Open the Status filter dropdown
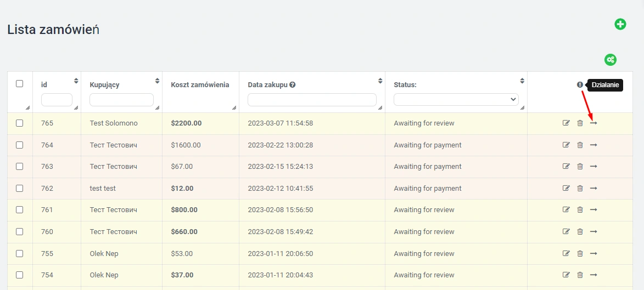This screenshot has width=644, height=290. pyautogui.click(x=456, y=99)
